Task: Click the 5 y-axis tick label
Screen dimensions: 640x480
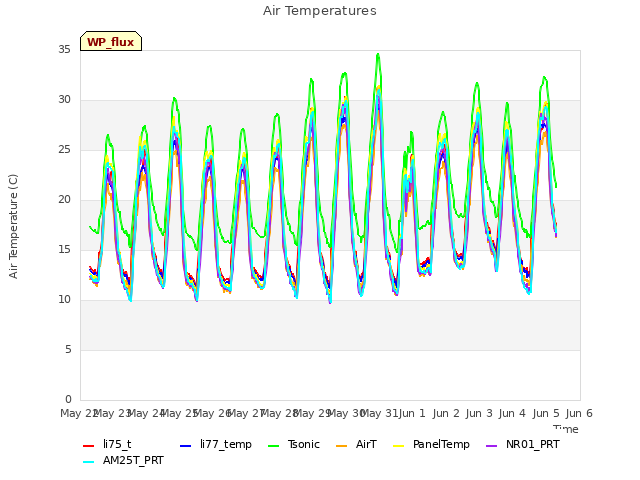Action: 68,350
